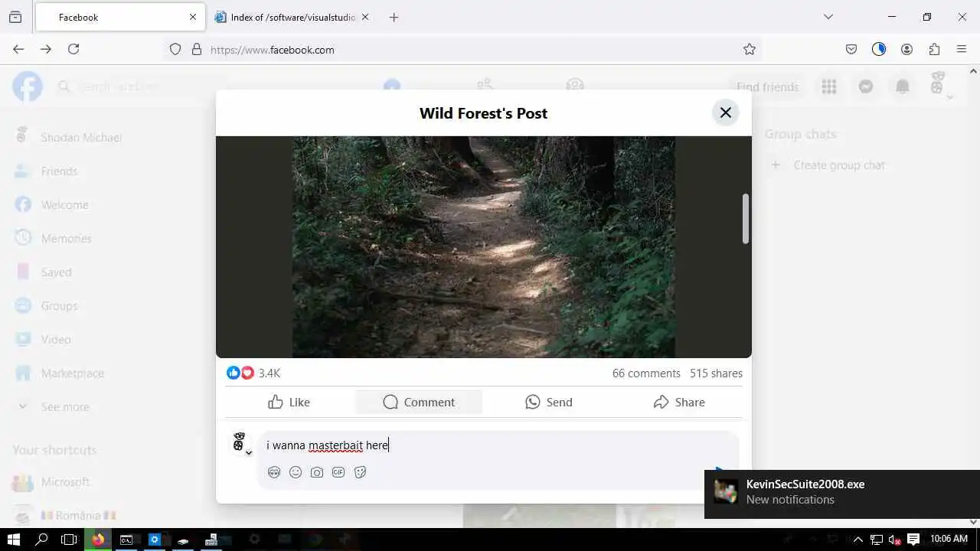This screenshot has width=980, height=551.
Task: Show tracking protection shield info
Action: [175, 49]
